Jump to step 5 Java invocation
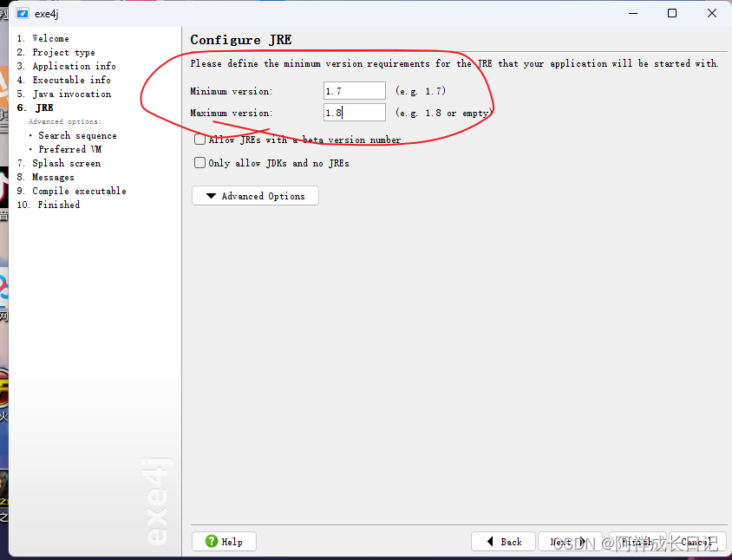Screen dimensions: 732x560 64,94
